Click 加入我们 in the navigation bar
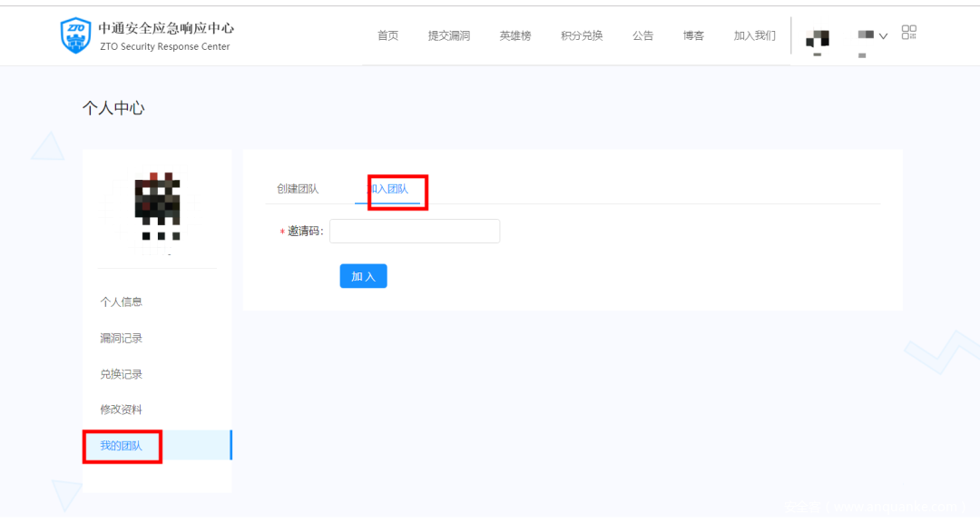 (755, 35)
